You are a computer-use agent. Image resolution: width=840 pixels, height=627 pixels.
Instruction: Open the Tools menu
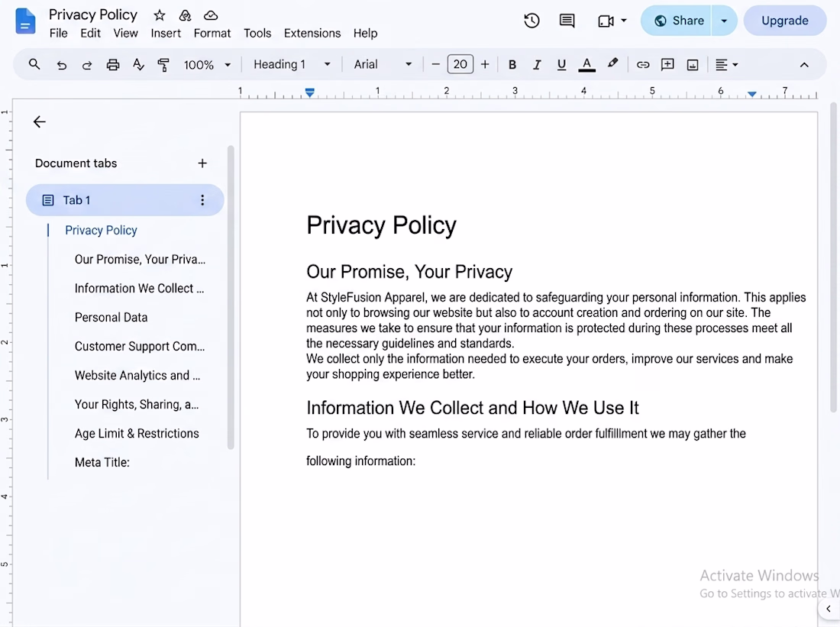(257, 34)
